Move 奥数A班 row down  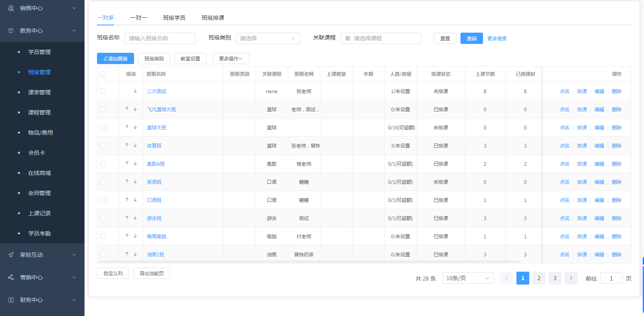pos(135,164)
